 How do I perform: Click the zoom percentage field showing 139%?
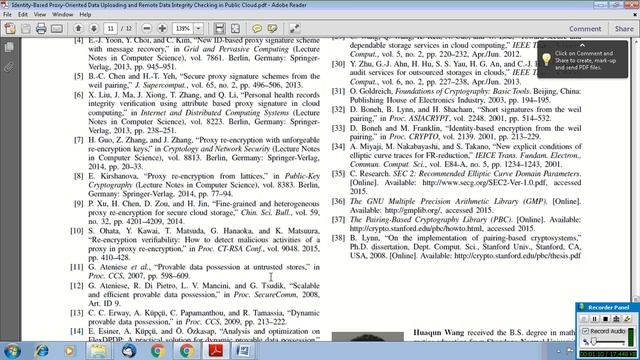[182, 28]
